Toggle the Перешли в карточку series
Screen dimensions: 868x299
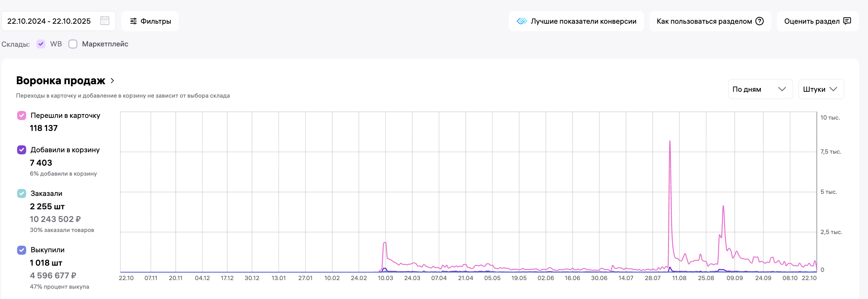click(22, 115)
